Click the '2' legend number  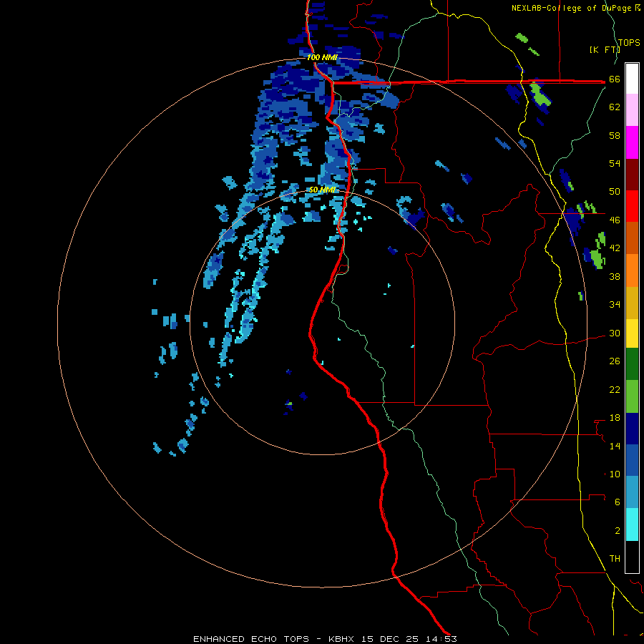(x=618, y=531)
